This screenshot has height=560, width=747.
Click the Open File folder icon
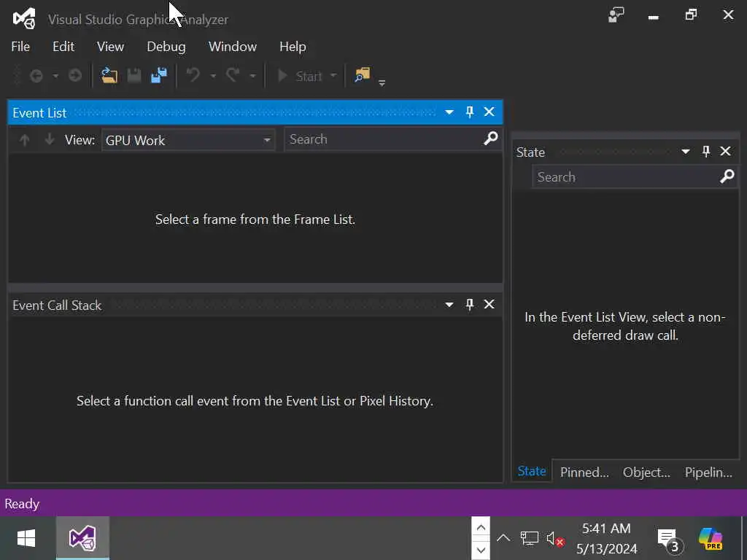(x=109, y=75)
